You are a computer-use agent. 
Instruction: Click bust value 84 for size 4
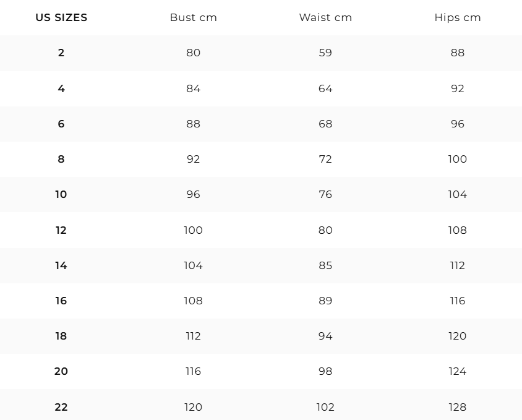click(194, 88)
